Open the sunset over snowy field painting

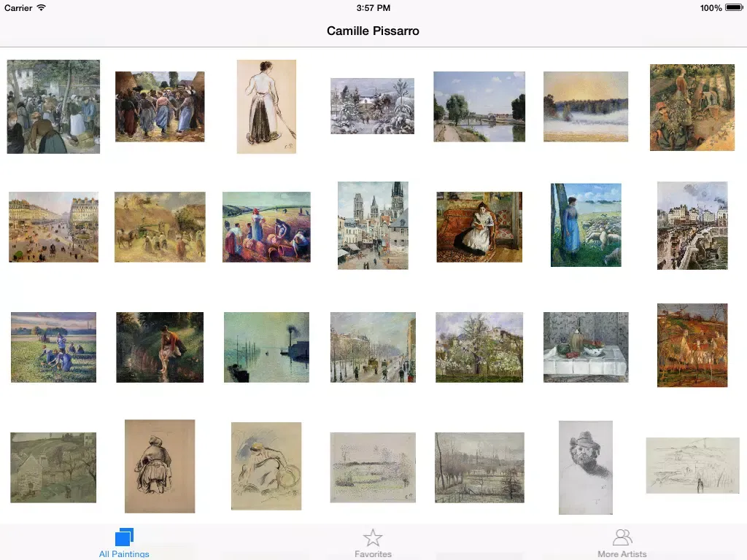point(586,106)
